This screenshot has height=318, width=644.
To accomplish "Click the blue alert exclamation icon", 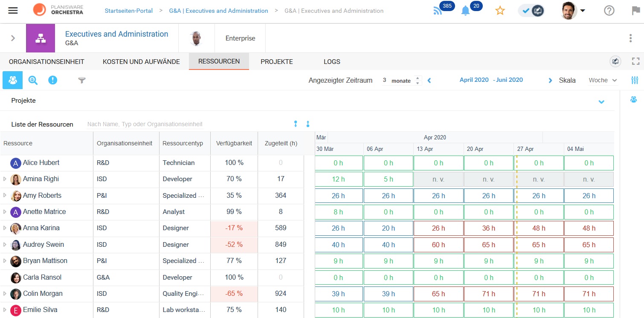I will point(52,80).
